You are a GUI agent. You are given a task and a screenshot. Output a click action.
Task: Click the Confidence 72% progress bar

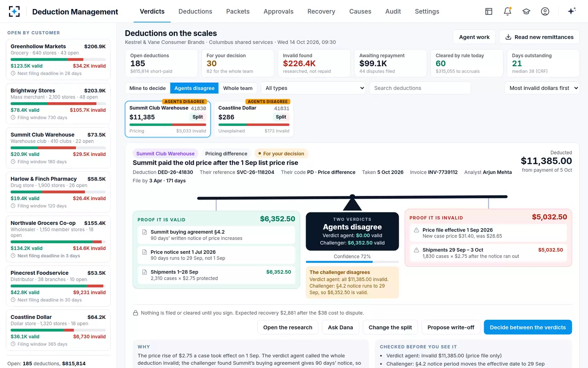(352, 262)
